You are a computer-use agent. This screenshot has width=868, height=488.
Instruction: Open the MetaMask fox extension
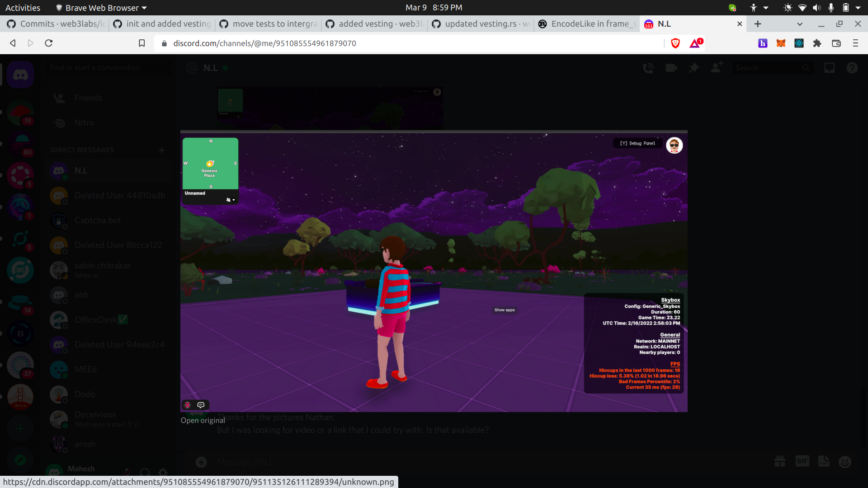click(x=781, y=43)
